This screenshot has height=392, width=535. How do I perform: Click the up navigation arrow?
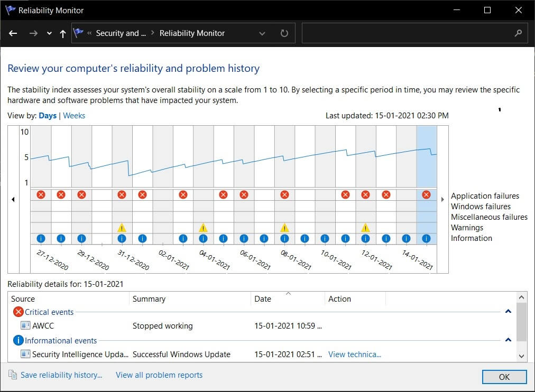(x=62, y=33)
